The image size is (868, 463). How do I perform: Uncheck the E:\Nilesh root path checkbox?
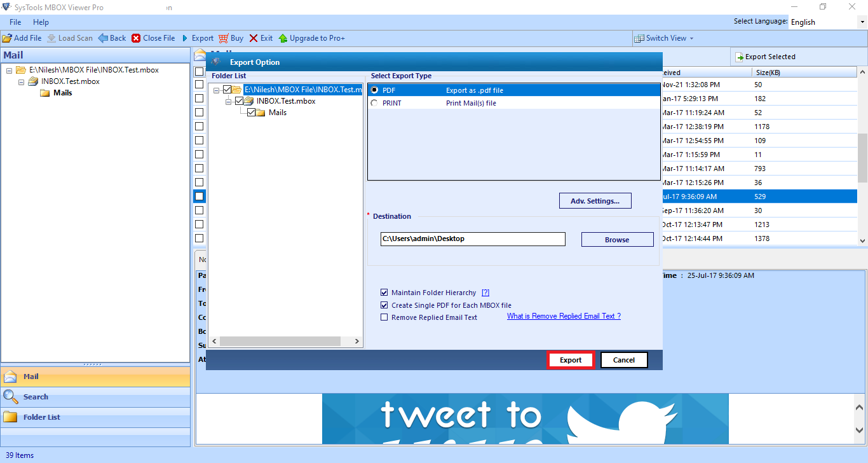click(x=227, y=90)
